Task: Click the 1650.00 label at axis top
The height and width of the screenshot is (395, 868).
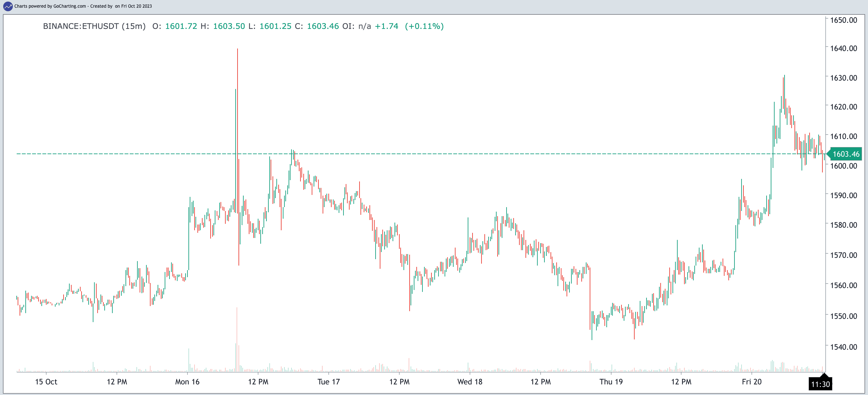Action: (x=843, y=20)
